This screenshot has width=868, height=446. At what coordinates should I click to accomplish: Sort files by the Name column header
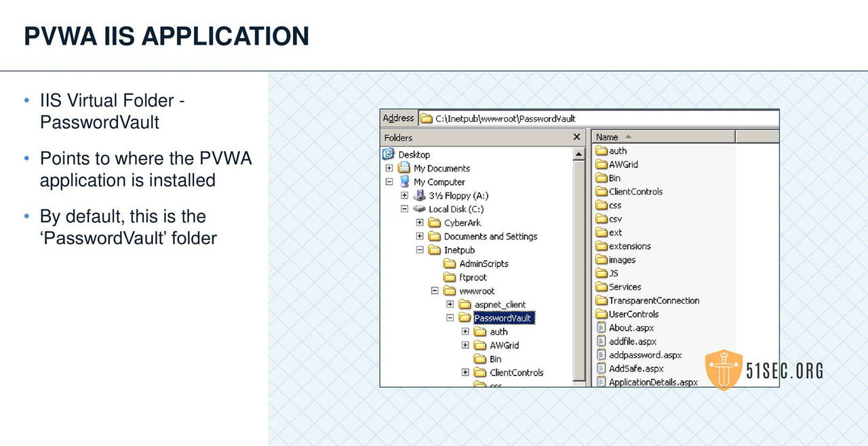click(x=663, y=137)
